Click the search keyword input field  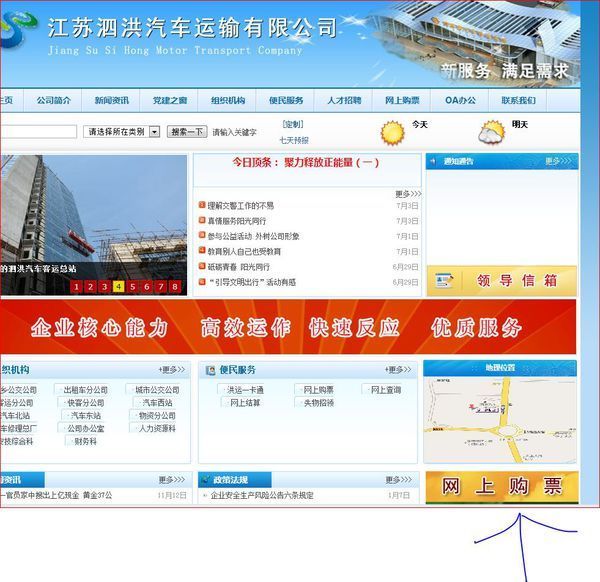pos(38,132)
